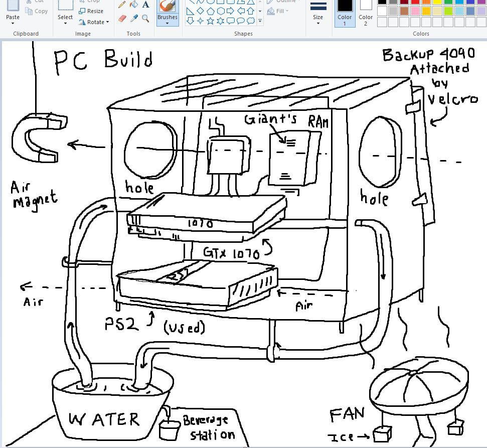Select the Fill with color bucket tool

pyautogui.click(x=134, y=5)
